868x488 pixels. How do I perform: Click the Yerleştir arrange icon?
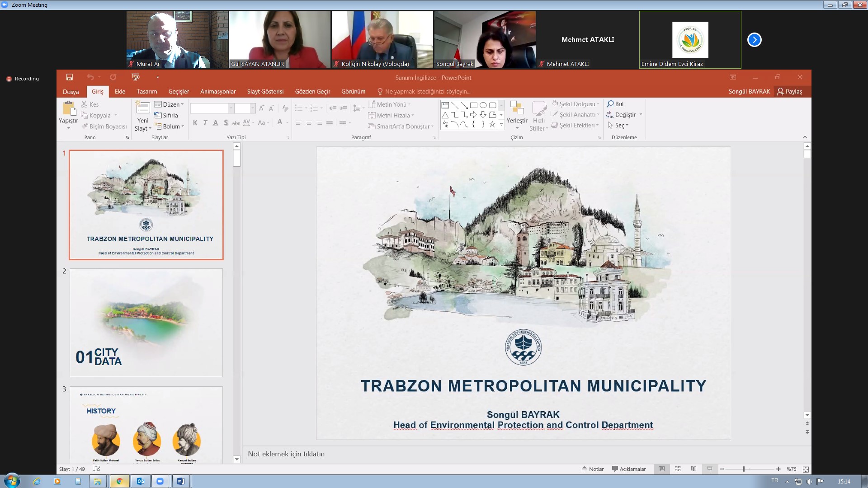517,108
